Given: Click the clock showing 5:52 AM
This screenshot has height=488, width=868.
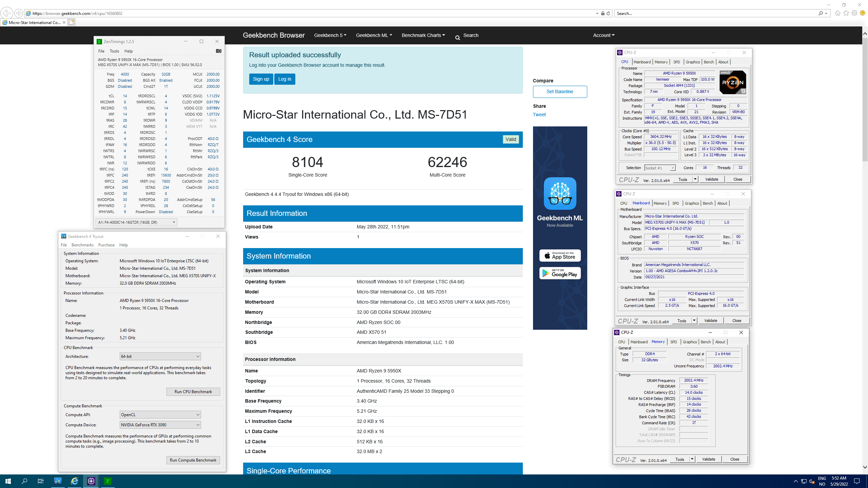Looking at the screenshot, I should (x=839, y=478).
